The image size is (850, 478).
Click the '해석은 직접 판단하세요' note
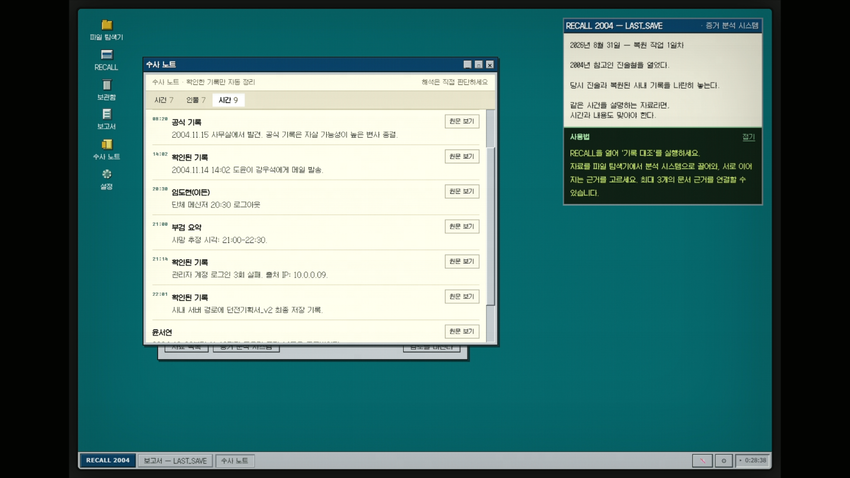454,82
